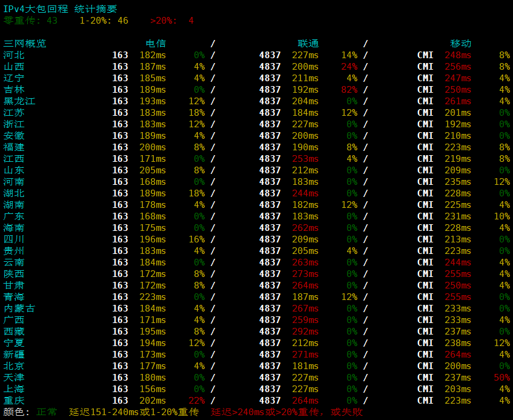Select the province name '山东'
The width and height of the screenshot is (513, 420).
tap(14, 170)
